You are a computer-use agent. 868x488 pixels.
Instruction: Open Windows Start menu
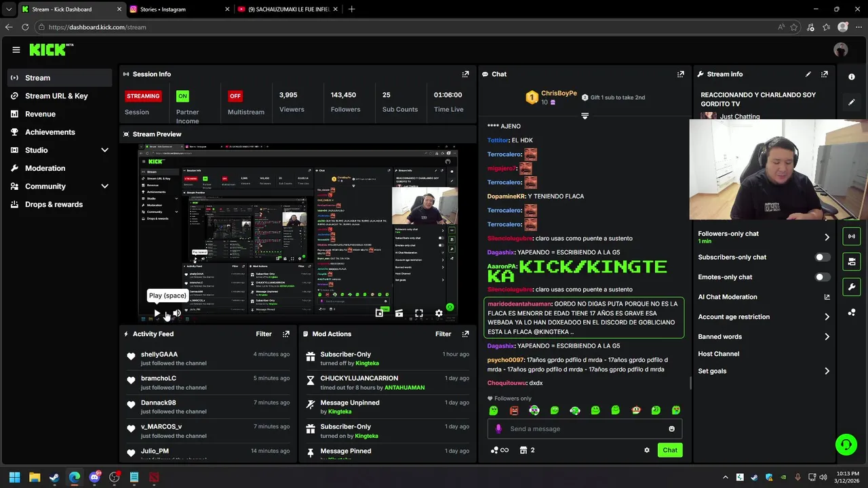click(14, 477)
